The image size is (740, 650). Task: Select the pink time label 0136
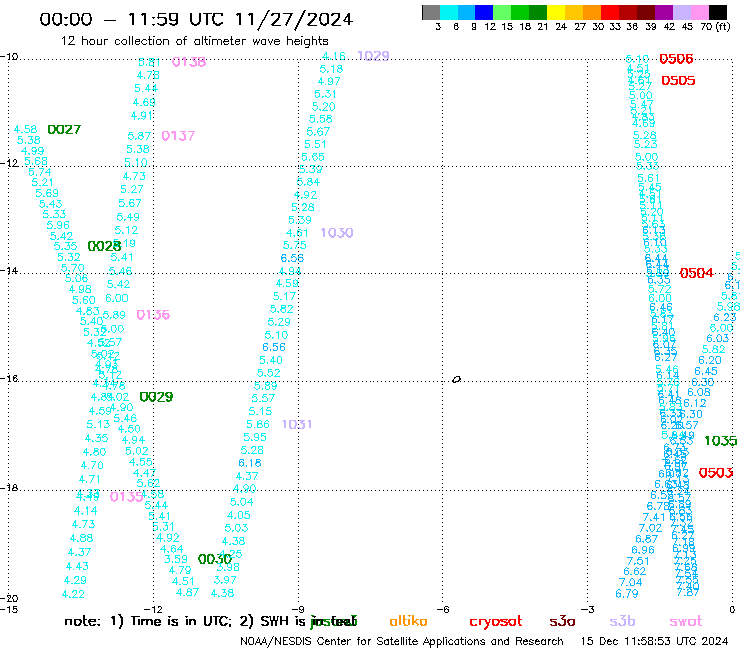153,315
